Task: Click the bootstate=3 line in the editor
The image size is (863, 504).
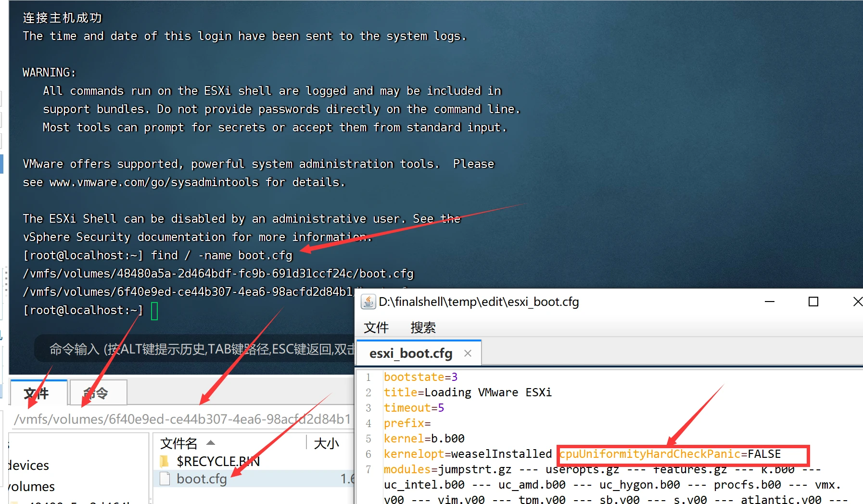Action: pos(421,377)
